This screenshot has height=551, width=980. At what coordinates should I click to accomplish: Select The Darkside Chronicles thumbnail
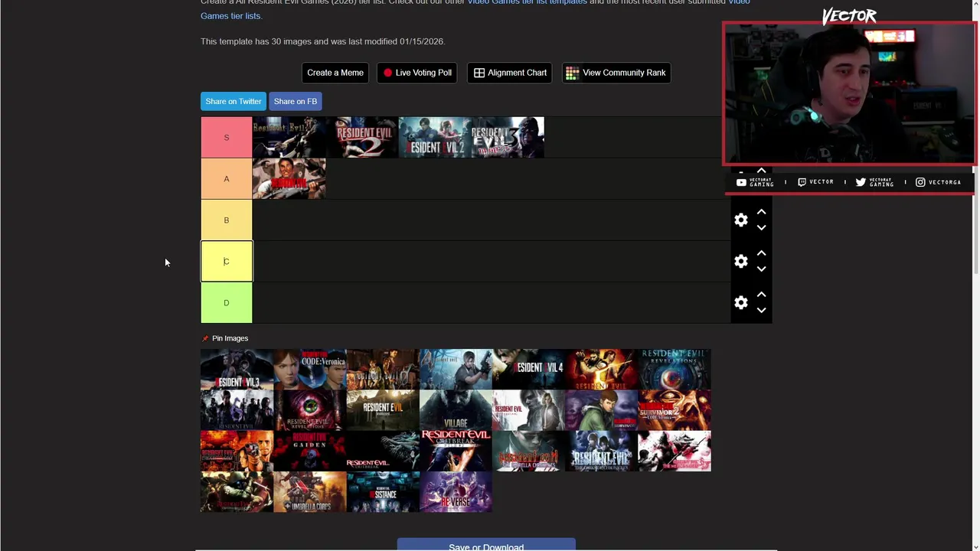pyautogui.click(x=602, y=451)
